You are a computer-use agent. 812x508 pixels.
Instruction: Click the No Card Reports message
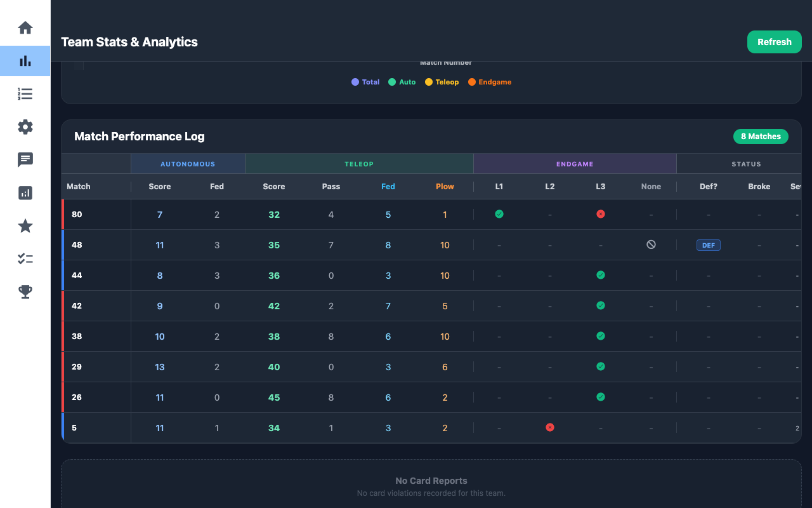[431, 481]
